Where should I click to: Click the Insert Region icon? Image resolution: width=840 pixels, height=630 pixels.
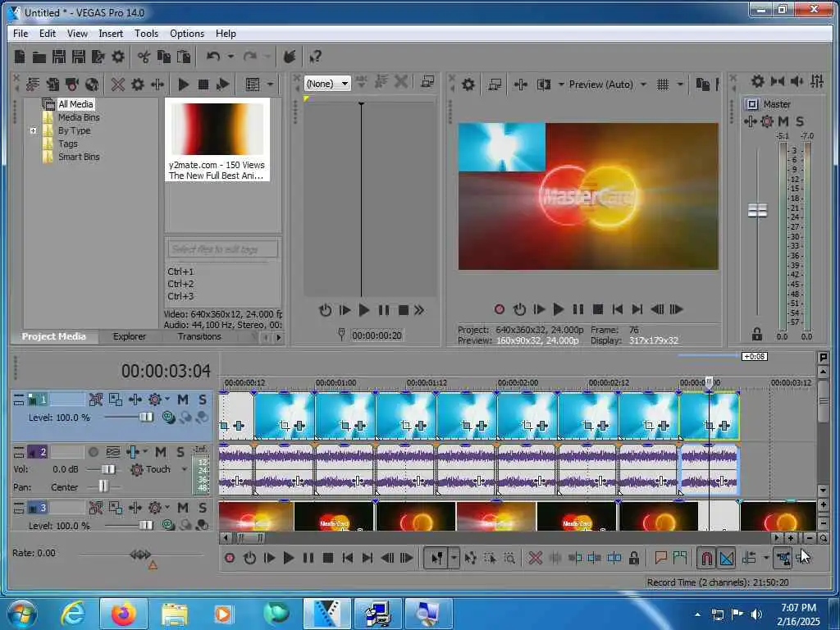tap(680, 558)
